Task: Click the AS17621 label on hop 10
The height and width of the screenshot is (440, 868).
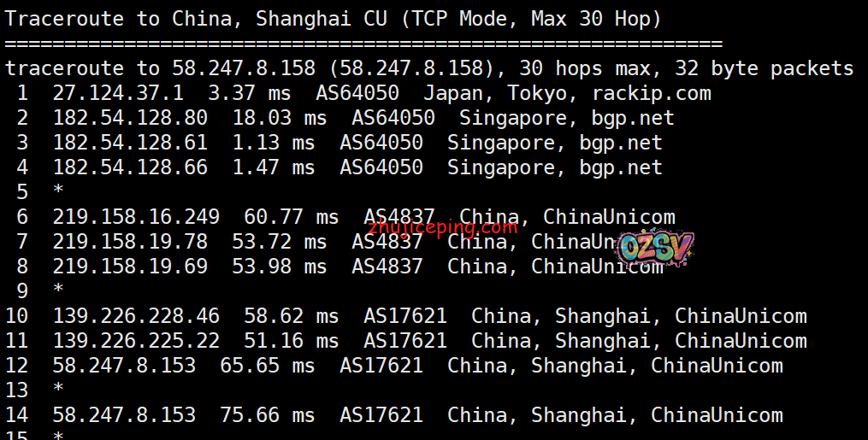Action: point(405,316)
